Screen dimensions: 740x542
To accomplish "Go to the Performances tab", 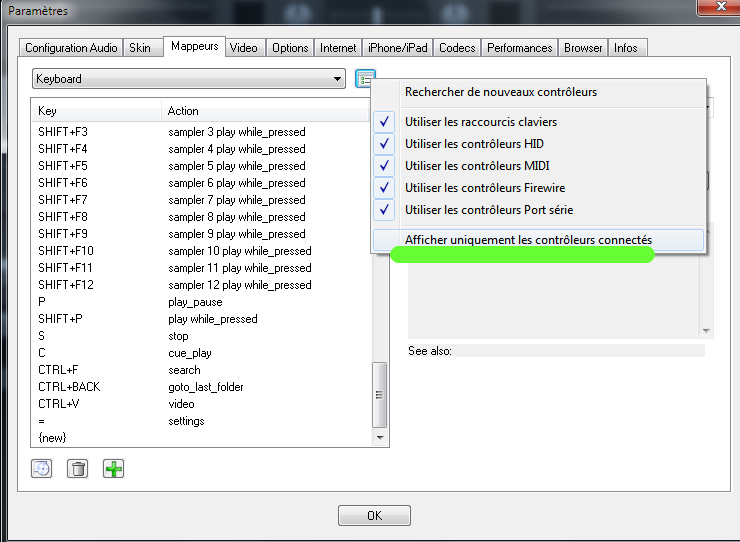I will [520, 48].
